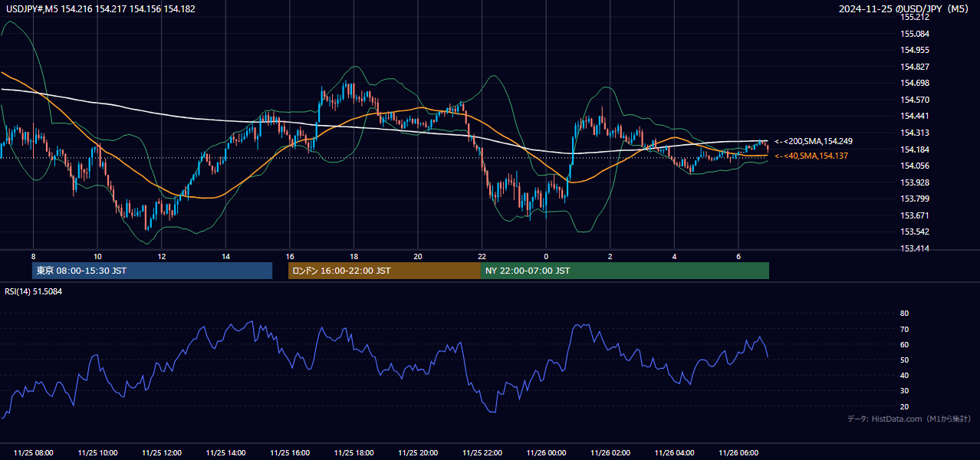Click price level 154.056 on the axis

(x=915, y=166)
